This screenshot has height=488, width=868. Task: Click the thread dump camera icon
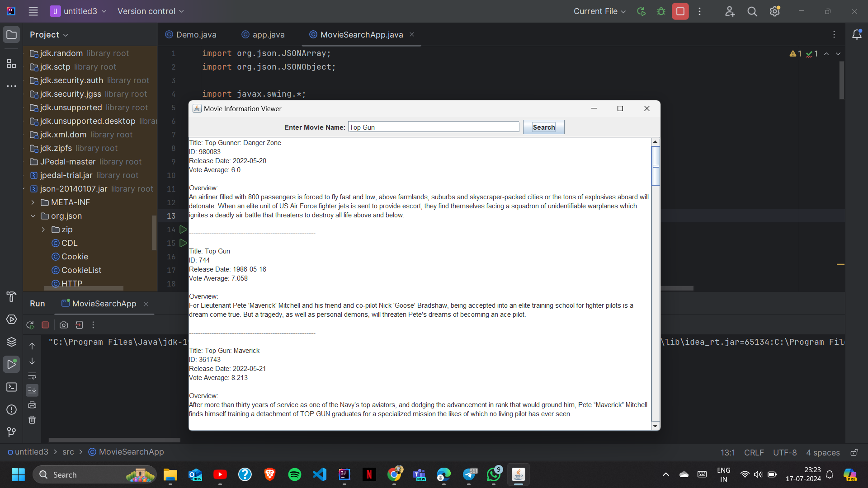point(64,325)
